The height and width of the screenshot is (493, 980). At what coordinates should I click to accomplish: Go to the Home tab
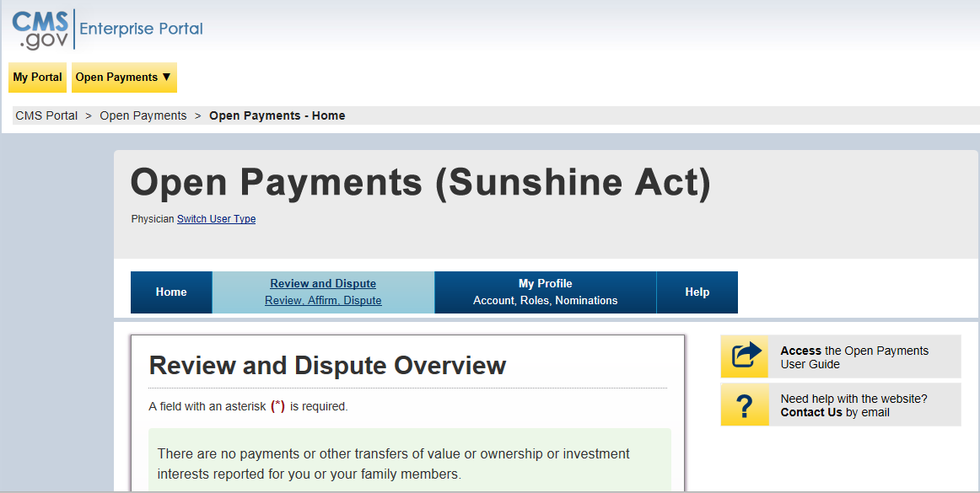tap(171, 292)
